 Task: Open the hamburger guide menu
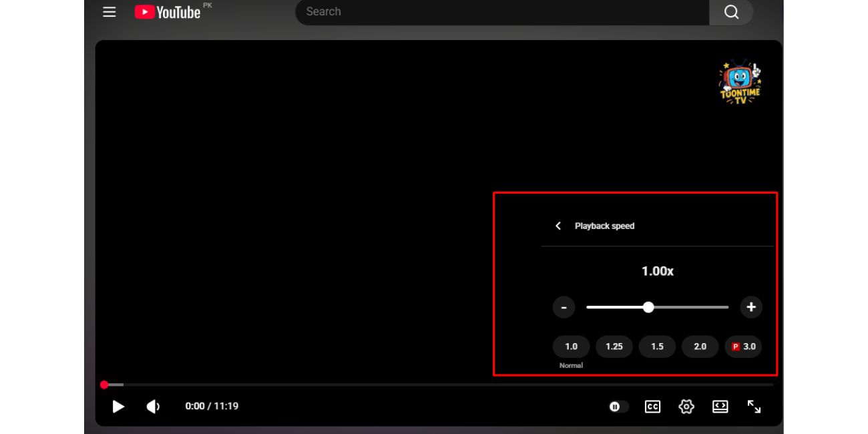(x=110, y=12)
